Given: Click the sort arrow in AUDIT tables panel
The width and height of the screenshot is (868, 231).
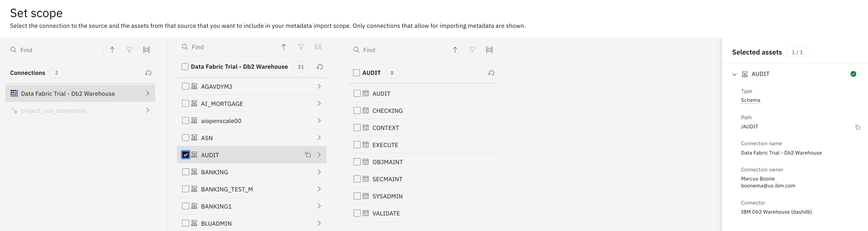Looking at the screenshot, I should (x=455, y=50).
